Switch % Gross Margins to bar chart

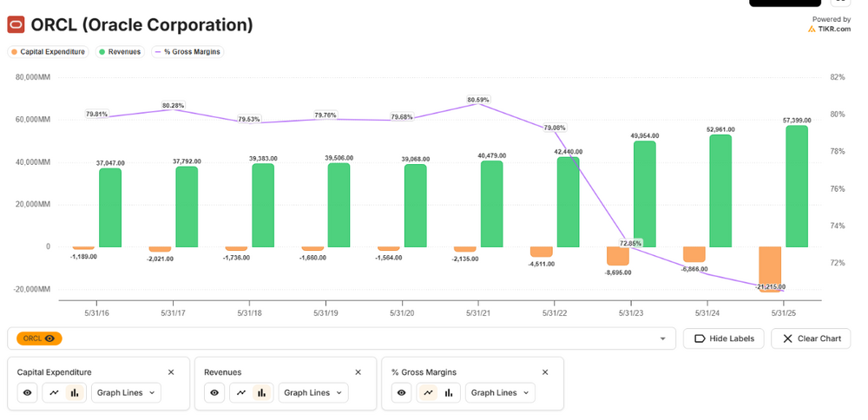(449, 393)
